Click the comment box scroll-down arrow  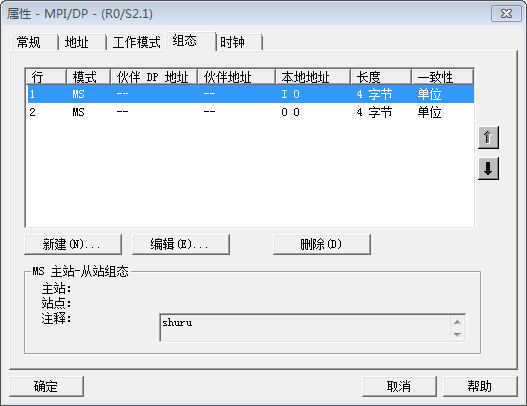[457, 334]
